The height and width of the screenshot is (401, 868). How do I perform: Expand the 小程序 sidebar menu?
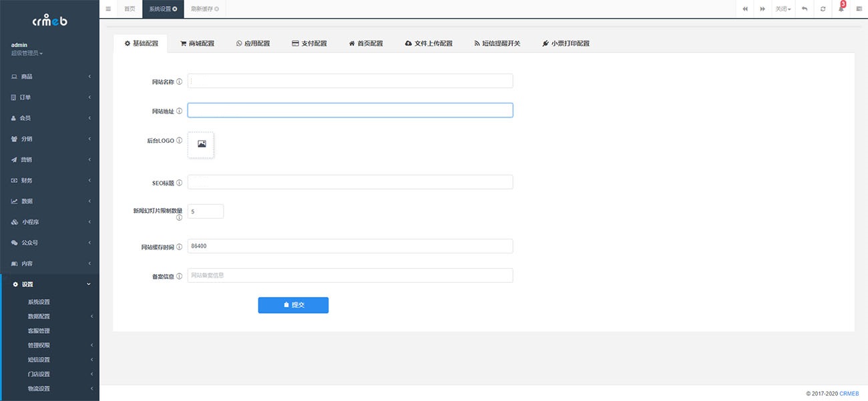[x=49, y=222]
